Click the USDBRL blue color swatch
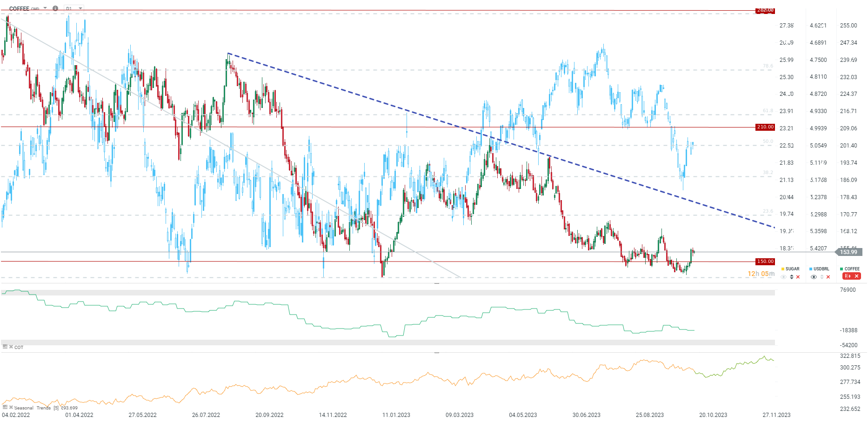 click(811, 269)
